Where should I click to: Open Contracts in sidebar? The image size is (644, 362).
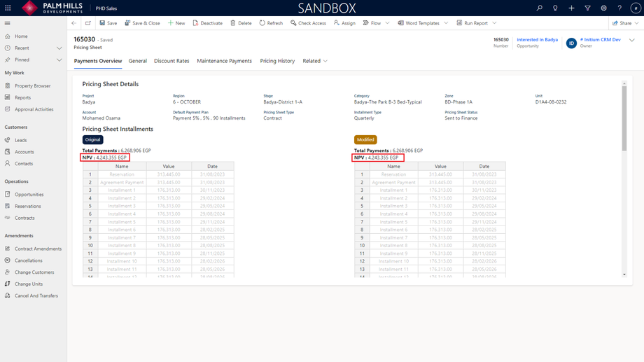[24, 218]
